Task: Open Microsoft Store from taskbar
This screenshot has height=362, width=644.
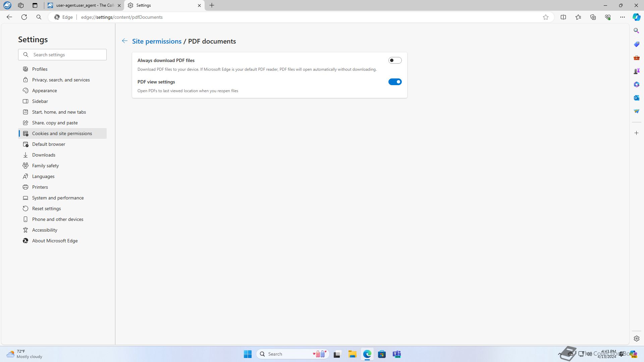Action: (382, 354)
